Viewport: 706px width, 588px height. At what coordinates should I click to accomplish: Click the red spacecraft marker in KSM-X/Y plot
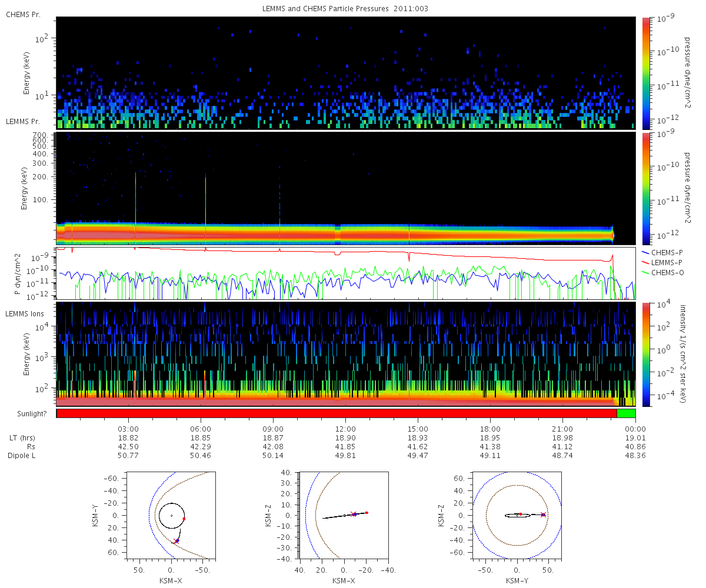[184, 519]
